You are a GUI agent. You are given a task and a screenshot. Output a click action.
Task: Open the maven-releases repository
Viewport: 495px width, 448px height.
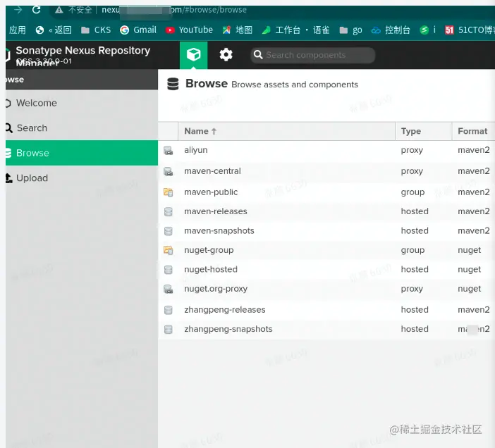(x=216, y=211)
